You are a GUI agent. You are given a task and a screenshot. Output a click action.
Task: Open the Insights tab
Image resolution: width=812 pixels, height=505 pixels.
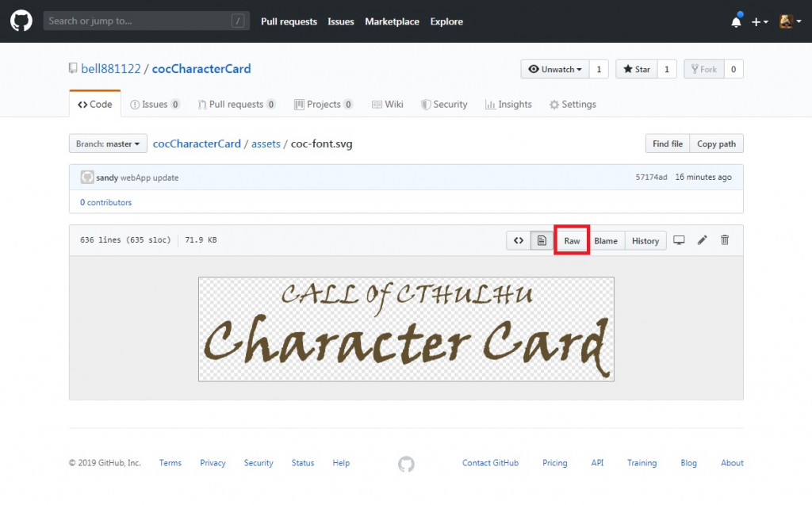pyautogui.click(x=508, y=104)
